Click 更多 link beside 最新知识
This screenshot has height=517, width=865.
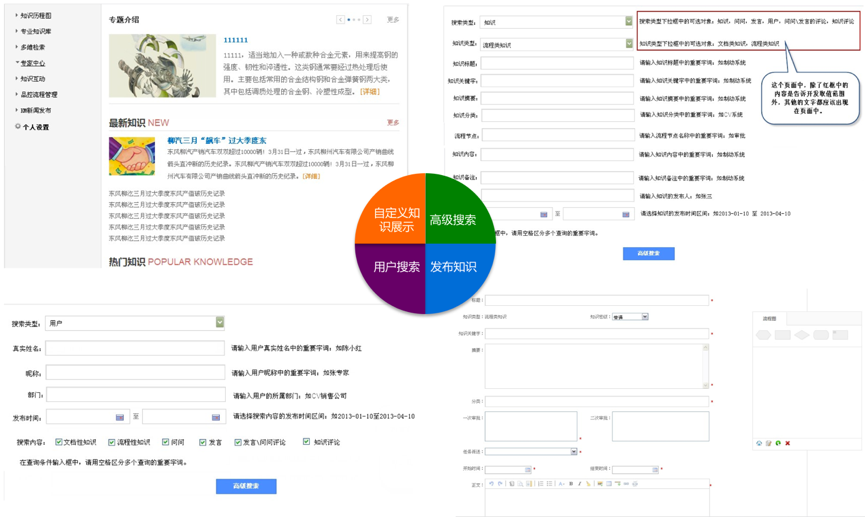[393, 122]
